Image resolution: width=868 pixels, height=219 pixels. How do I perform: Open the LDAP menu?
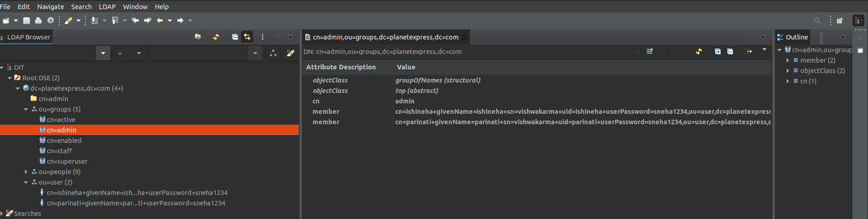tap(107, 6)
